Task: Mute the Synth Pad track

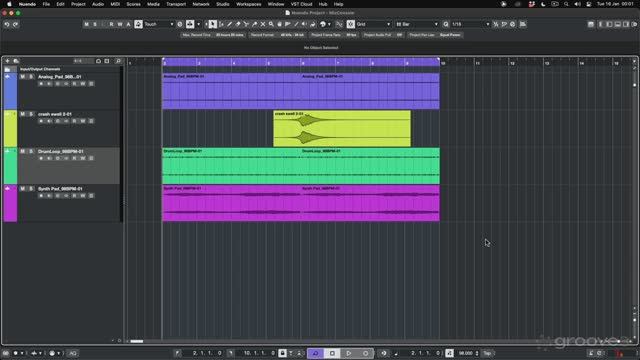Action: pyautogui.click(x=22, y=189)
